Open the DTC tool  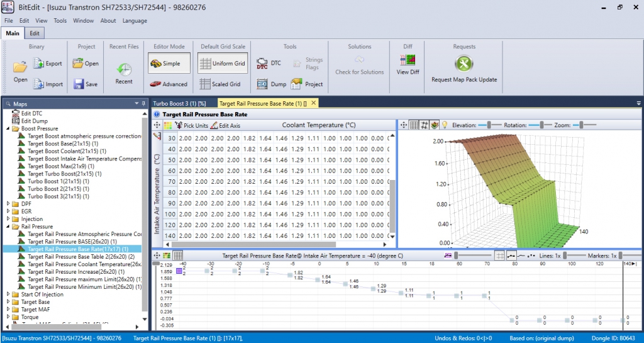262,64
